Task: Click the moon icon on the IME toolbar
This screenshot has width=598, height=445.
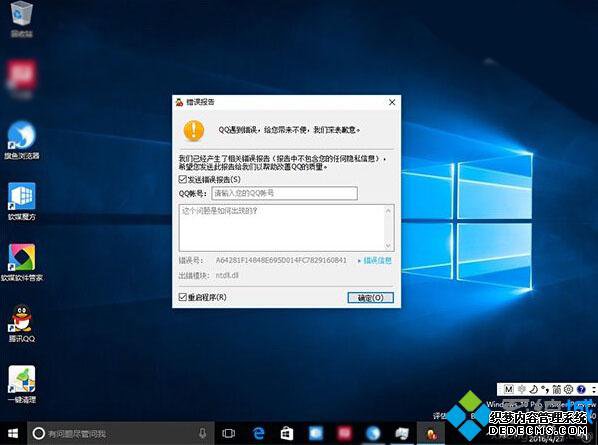Action: 534,389
